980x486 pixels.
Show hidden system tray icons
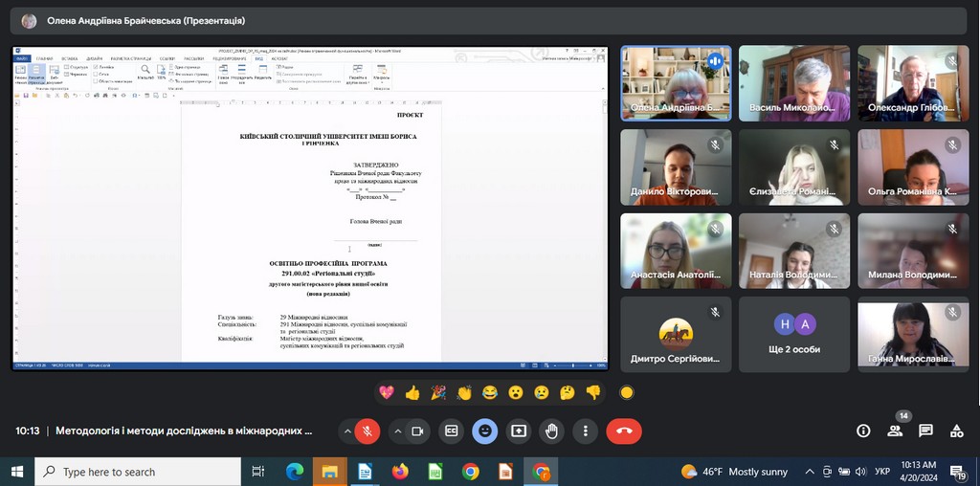[x=811, y=472]
